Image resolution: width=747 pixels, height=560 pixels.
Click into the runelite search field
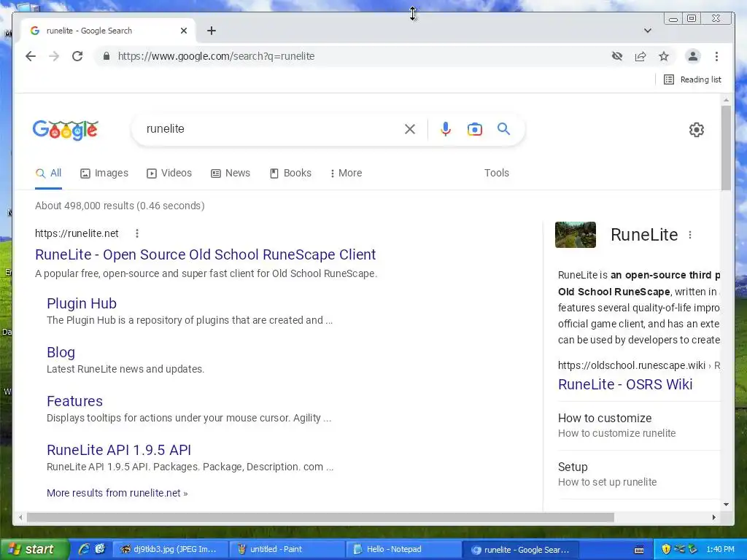[x=271, y=129]
